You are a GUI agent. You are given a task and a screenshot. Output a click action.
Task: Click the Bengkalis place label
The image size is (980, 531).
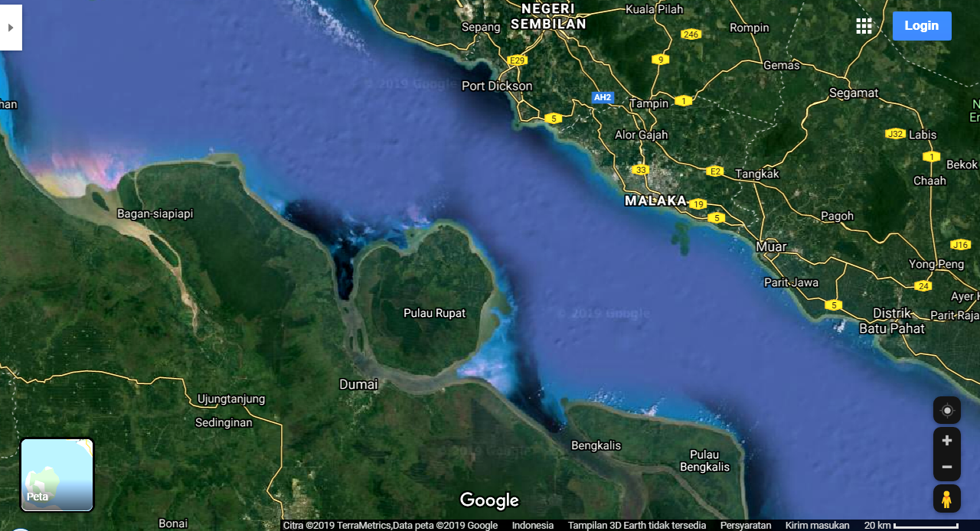(x=596, y=445)
